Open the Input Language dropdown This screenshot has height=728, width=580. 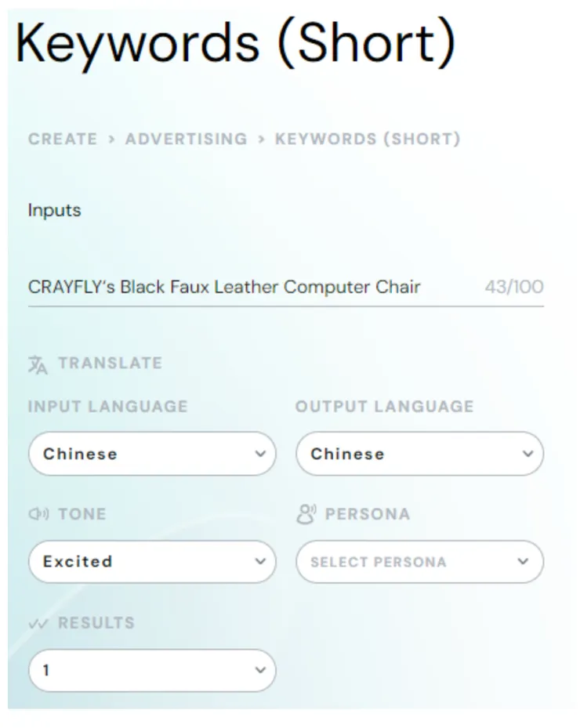(151, 454)
